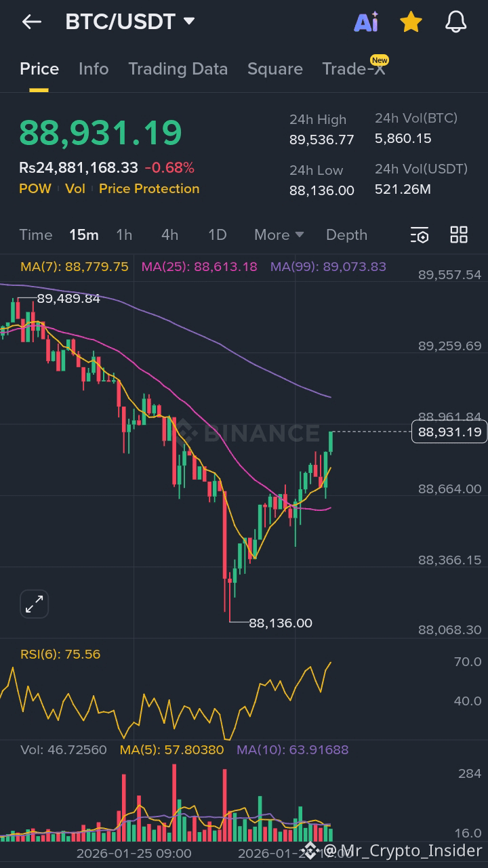Image resolution: width=488 pixels, height=868 pixels.
Task: Switch to the Trading Data tab
Action: point(178,69)
